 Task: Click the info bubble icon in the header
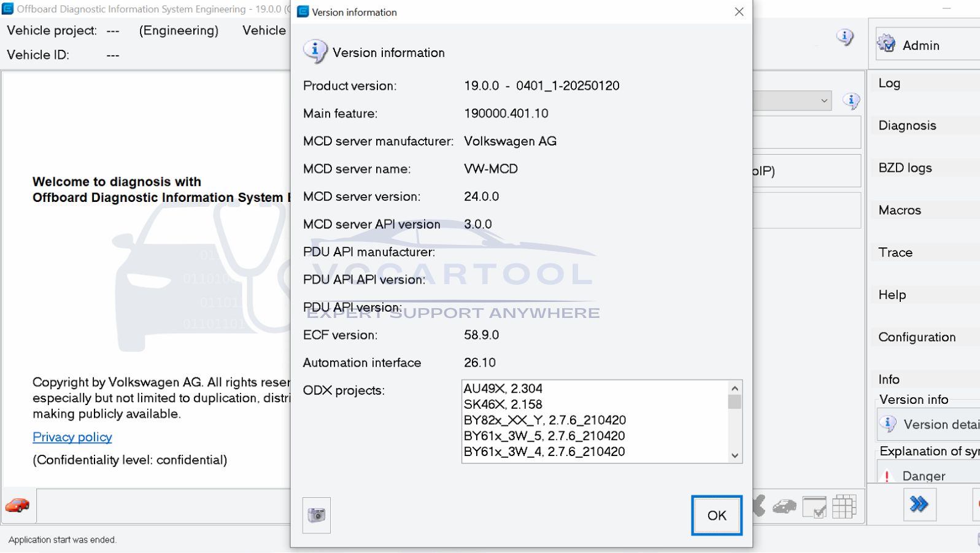pyautogui.click(x=845, y=37)
